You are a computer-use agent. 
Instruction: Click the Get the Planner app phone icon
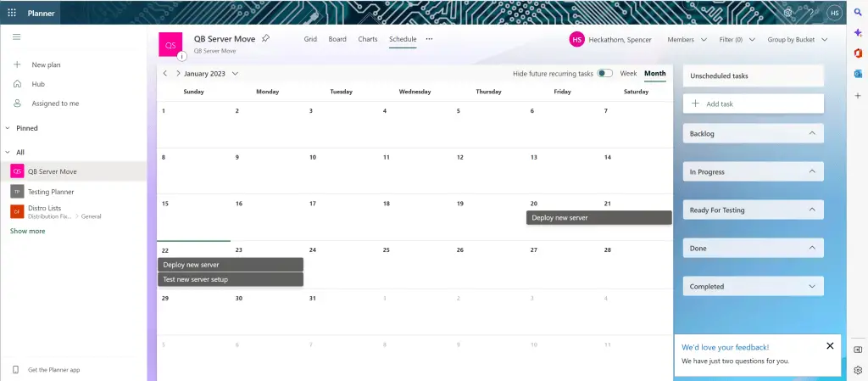[16, 369]
